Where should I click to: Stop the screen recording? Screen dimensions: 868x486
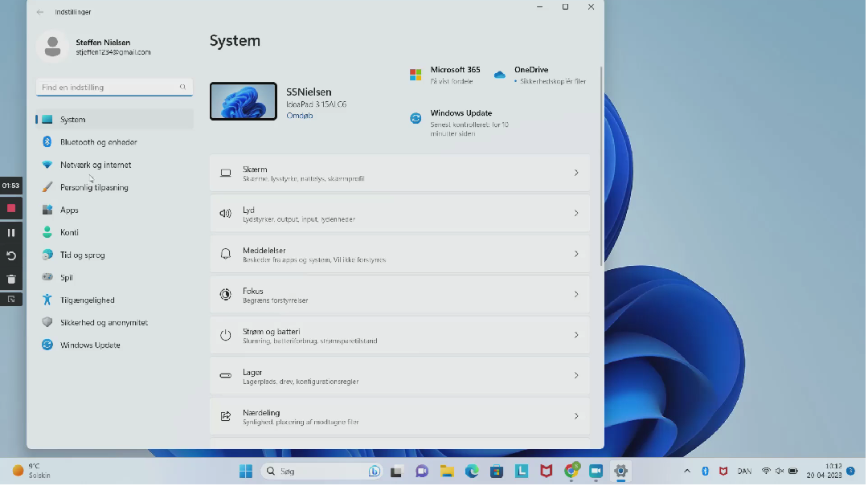point(11,208)
